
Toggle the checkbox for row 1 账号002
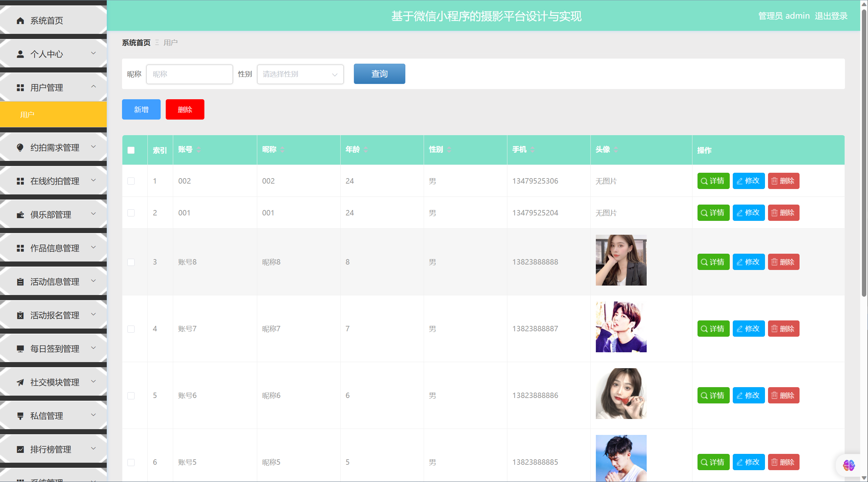click(131, 181)
